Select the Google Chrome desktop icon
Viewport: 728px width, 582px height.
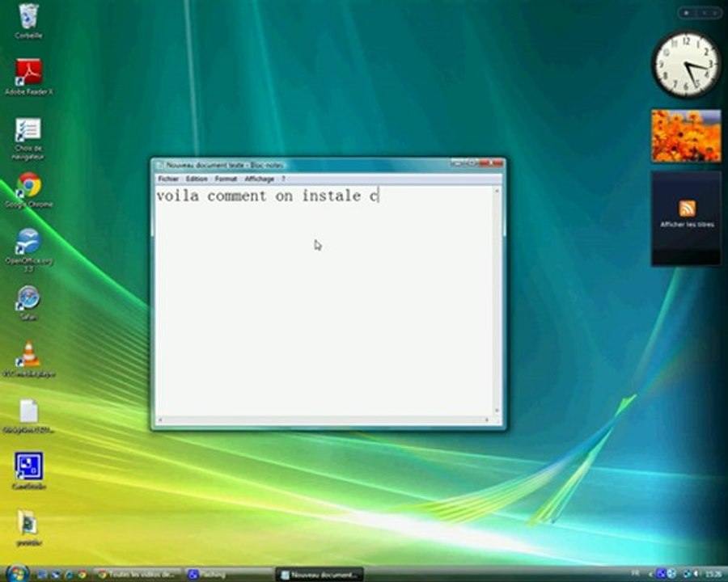(28, 190)
